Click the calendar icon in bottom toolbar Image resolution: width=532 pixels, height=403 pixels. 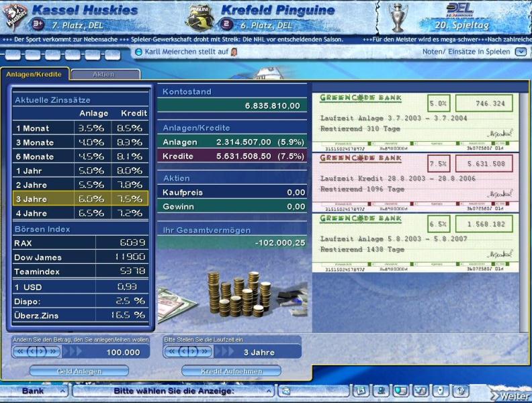pyautogui.click(x=361, y=391)
